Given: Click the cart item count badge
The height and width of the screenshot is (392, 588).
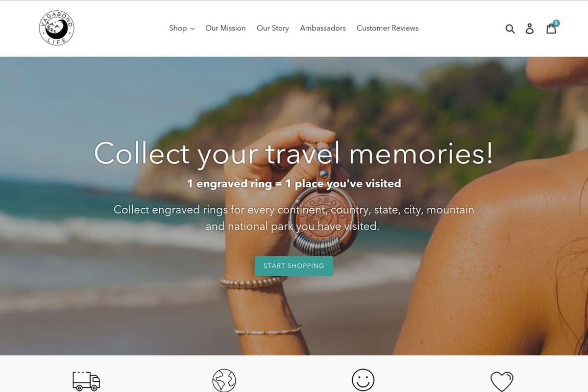Looking at the screenshot, I should pos(556,23).
